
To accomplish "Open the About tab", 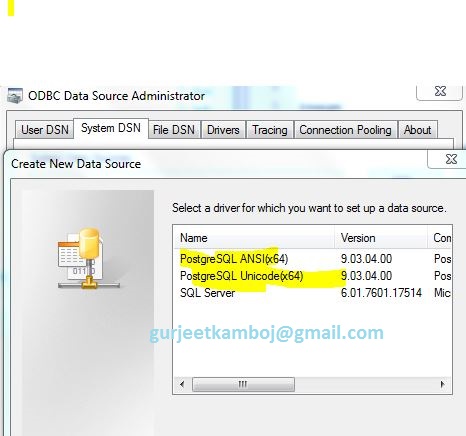I will click(x=417, y=130).
